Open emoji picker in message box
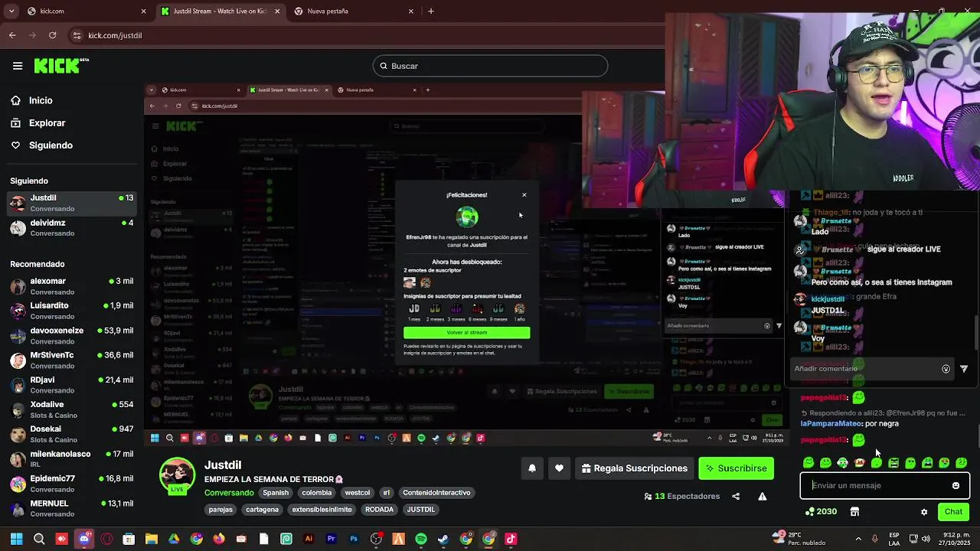Screen dimensions: 980x551 [955, 485]
